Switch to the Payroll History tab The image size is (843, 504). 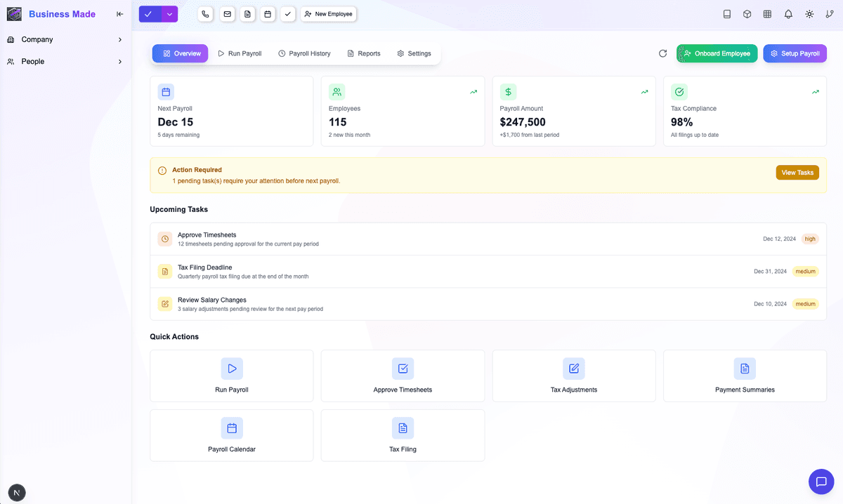tap(304, 53)
